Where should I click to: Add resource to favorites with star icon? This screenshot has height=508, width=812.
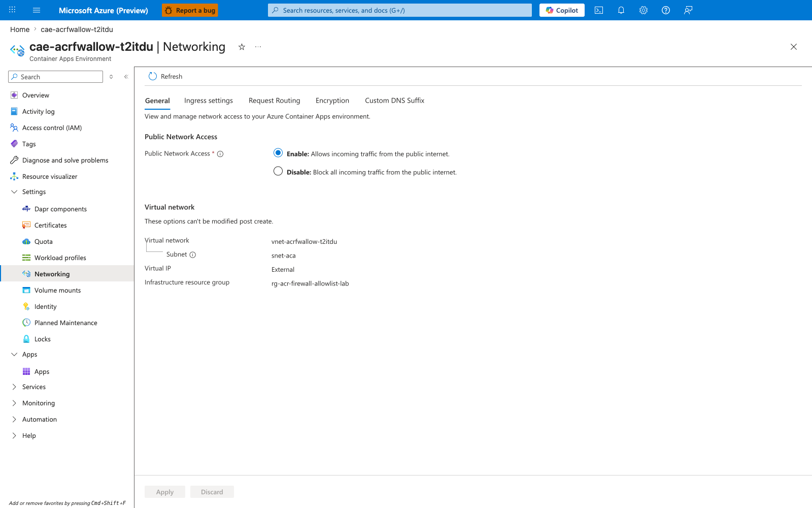tap(242, 47)
